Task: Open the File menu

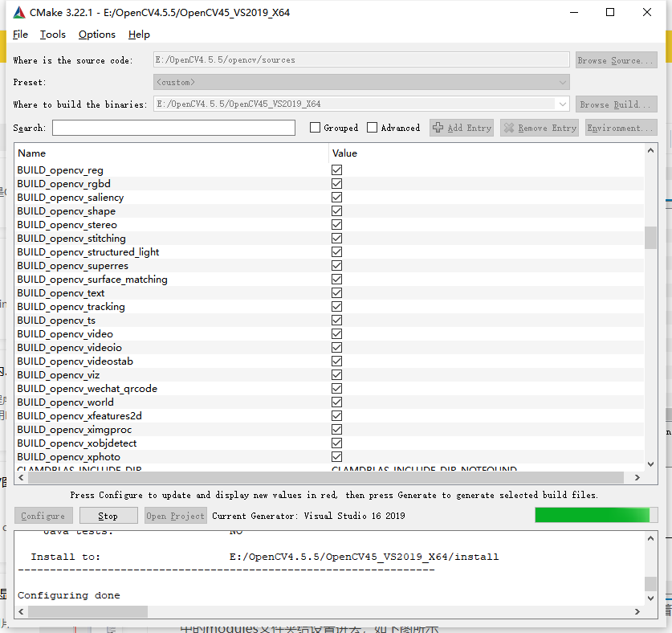Action: click(x=20, y=35)
